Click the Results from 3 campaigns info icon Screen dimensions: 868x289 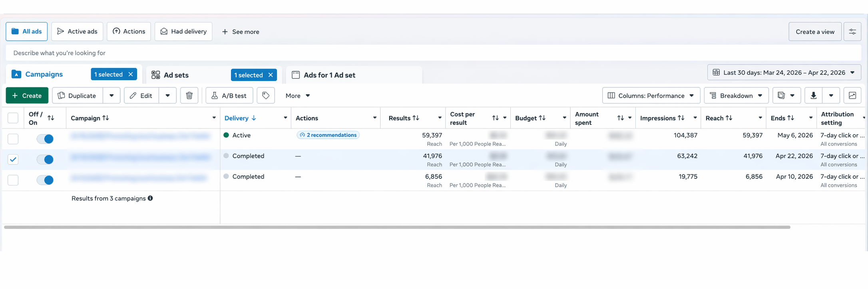pyautogui.click(x=150, y=198)
